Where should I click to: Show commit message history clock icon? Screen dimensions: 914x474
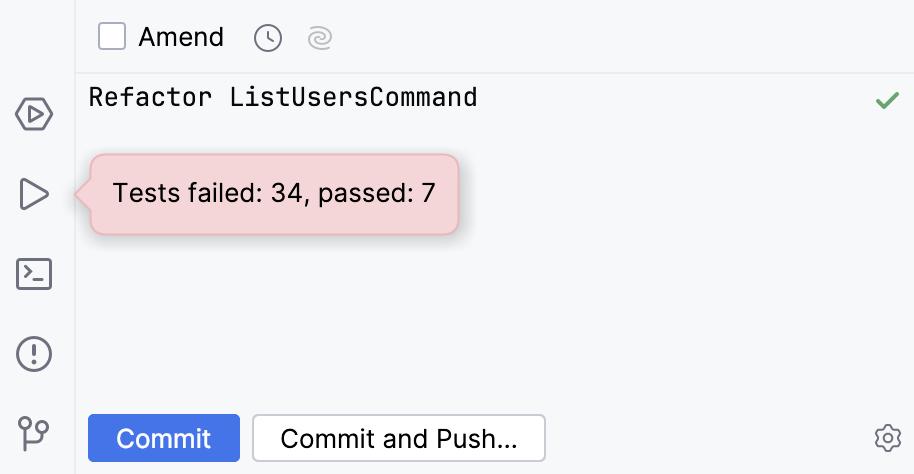coord(268,38)
